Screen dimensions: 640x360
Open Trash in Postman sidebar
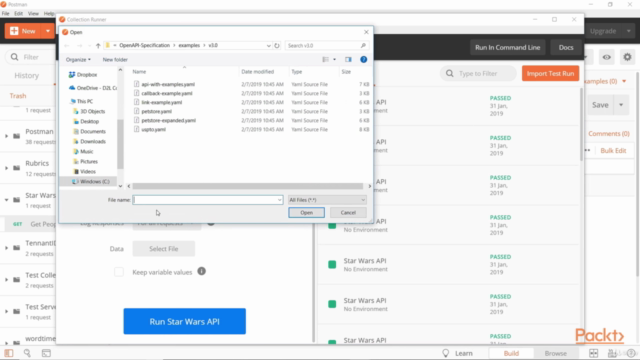[x=18, y=96]
